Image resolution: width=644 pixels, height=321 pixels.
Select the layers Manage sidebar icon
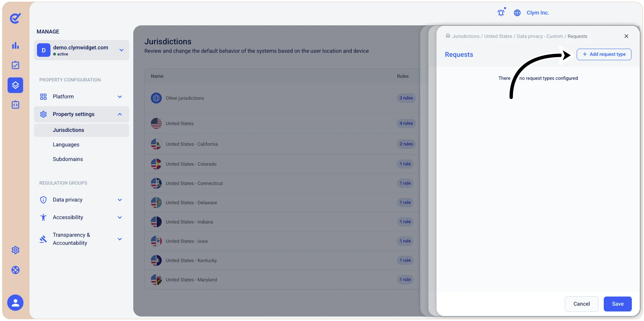15,85
